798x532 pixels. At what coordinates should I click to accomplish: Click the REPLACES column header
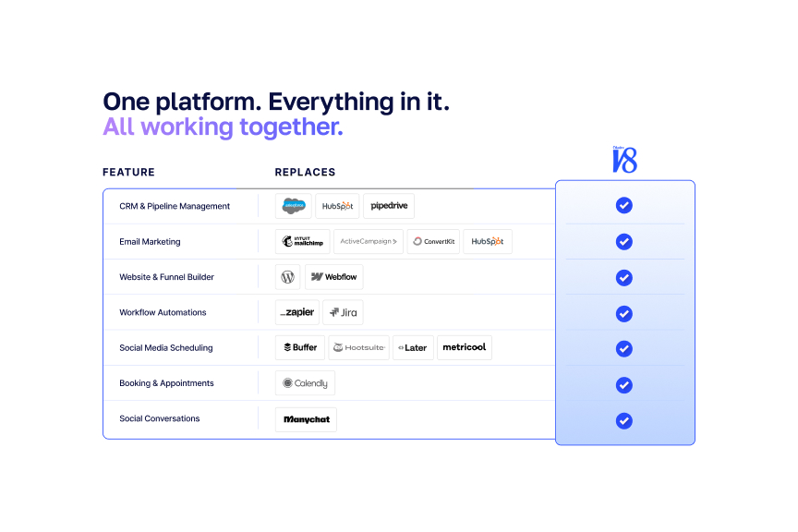[306, 172]
